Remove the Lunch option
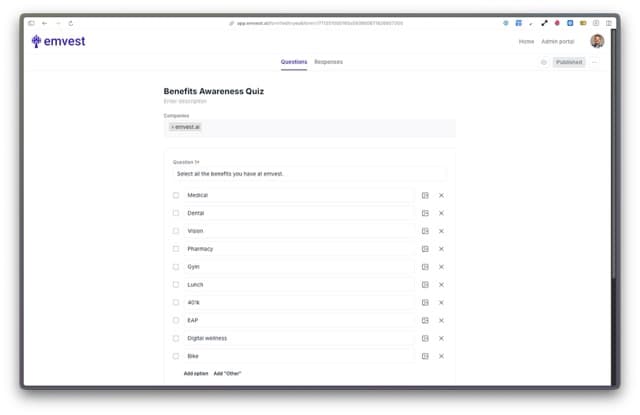Screen dimensions: 640x415 tap(441, 284)
